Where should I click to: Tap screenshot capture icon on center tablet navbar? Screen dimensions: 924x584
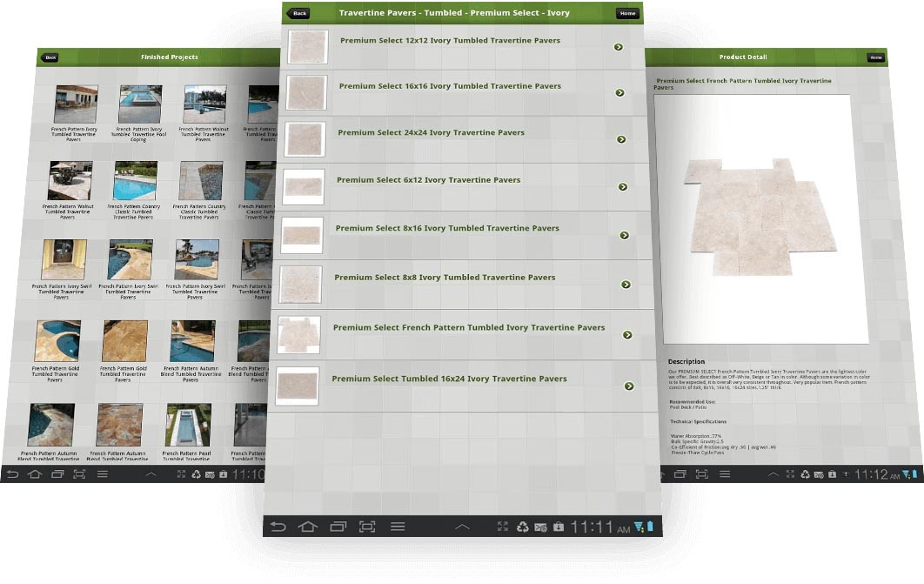click(x=367, y=527)
